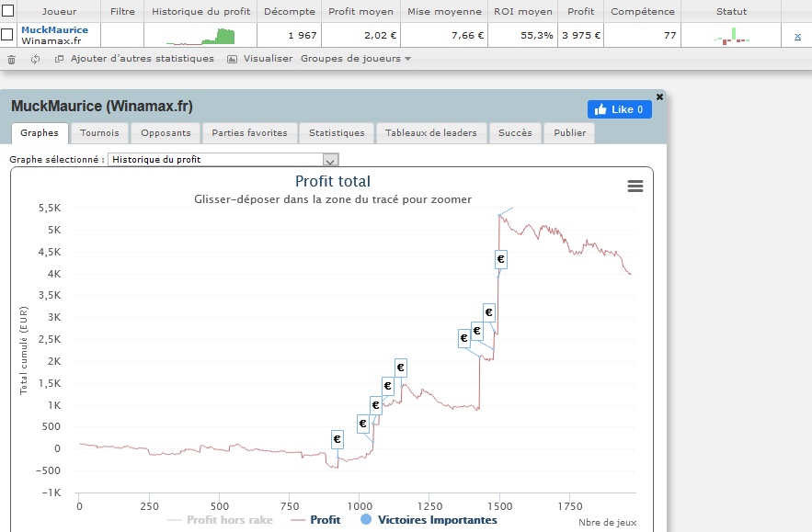Click the euro marker near 3K profit
This screenshot has width=812, height=532.
point(489,312)
